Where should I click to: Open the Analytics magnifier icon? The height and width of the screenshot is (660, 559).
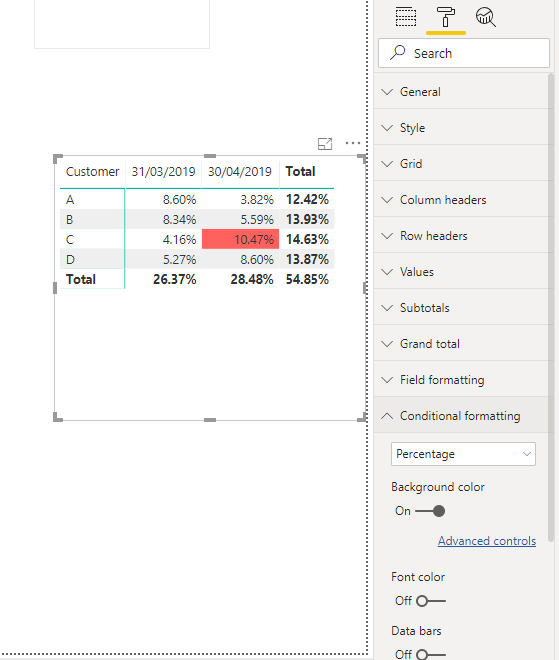click(x=486, y=17)
